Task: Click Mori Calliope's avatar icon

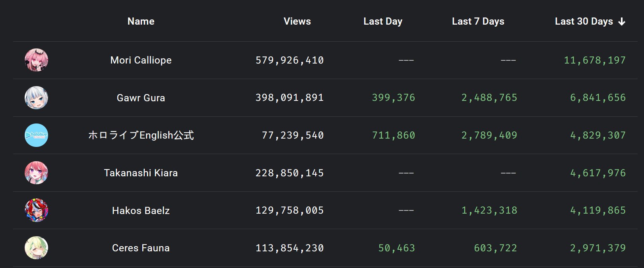Action: [x=37, y=60]
